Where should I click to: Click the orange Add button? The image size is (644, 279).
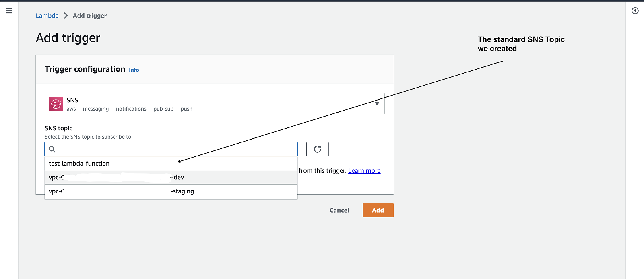pos(378,210)
